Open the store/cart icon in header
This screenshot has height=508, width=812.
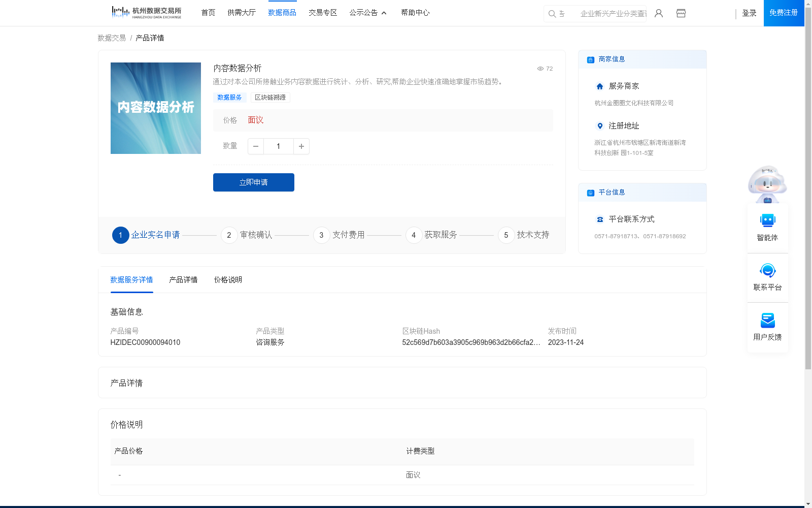[681, 13]
